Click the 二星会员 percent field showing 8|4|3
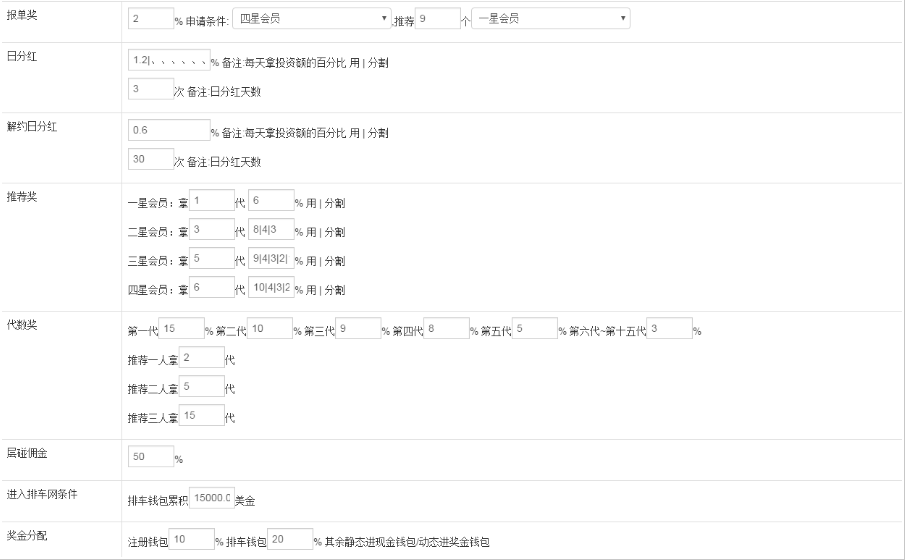This screenshot has width=905, height=560. click(x=271, y=229)
